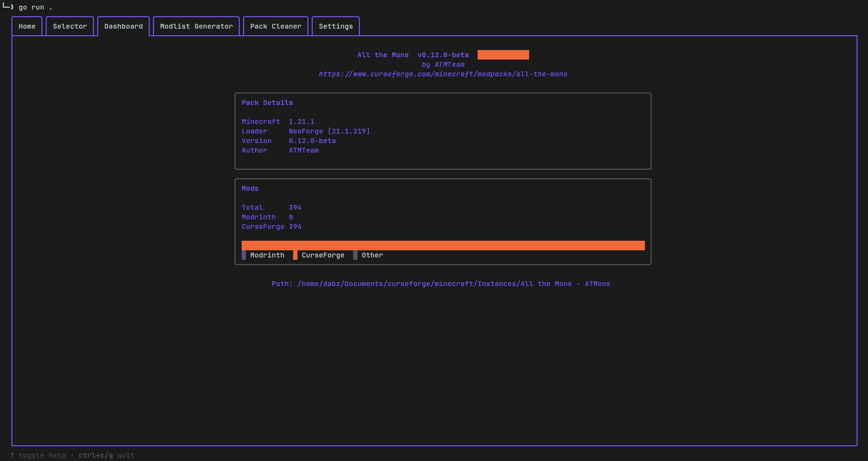Click the 'Modrinth' legend label
Viewport: 868px width, 461px height.
267,255
